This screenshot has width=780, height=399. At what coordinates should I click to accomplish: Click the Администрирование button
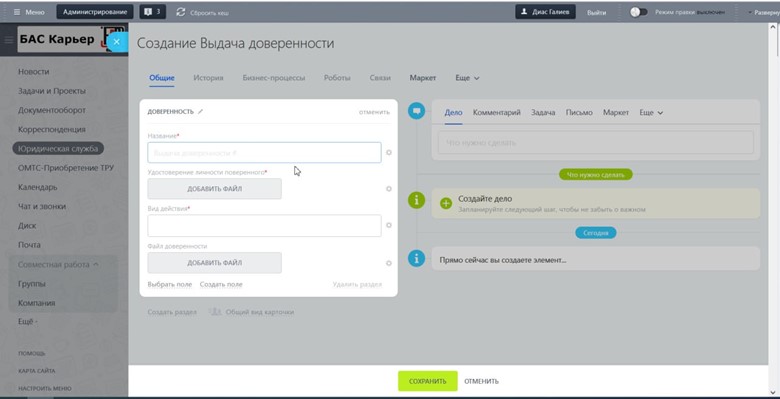(x=95, y=12)
